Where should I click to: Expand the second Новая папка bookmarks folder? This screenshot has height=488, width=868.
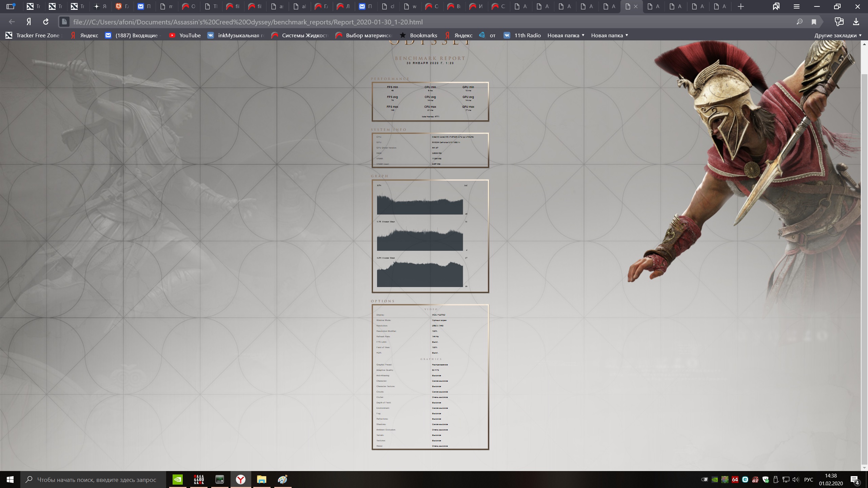(610, 35)
